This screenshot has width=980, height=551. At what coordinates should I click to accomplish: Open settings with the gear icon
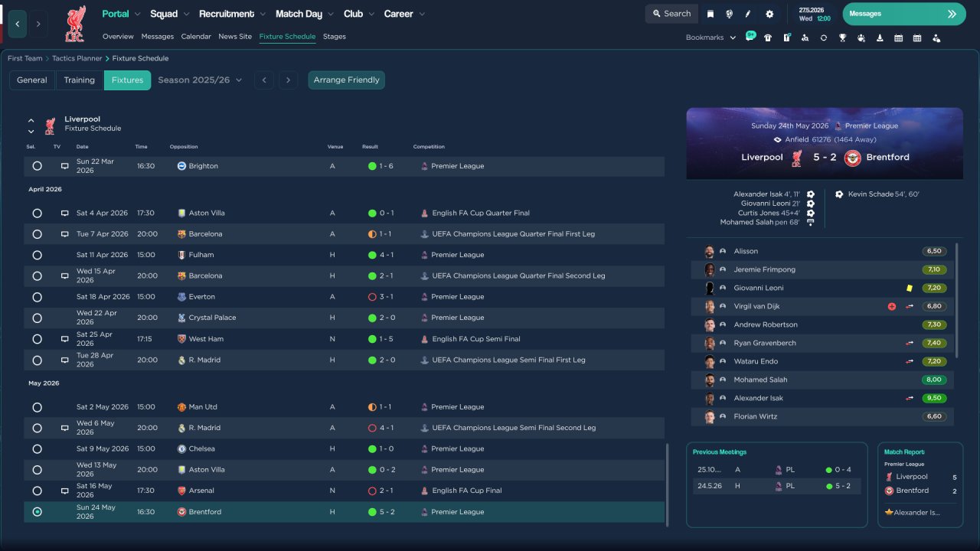point(769,14)
